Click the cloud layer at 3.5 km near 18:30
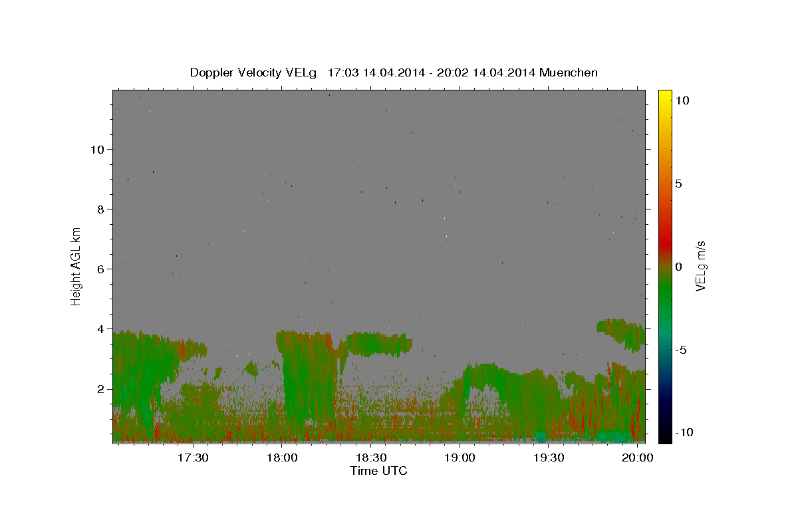This screenshot has width=798, height=532. 379,342
